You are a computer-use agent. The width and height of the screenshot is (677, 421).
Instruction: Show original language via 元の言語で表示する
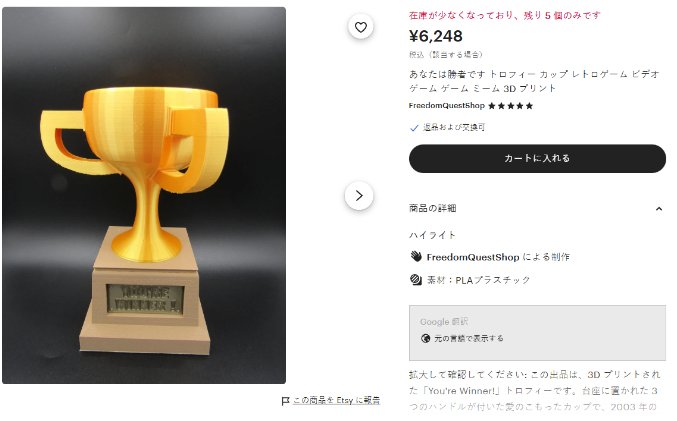coord(468,338)
